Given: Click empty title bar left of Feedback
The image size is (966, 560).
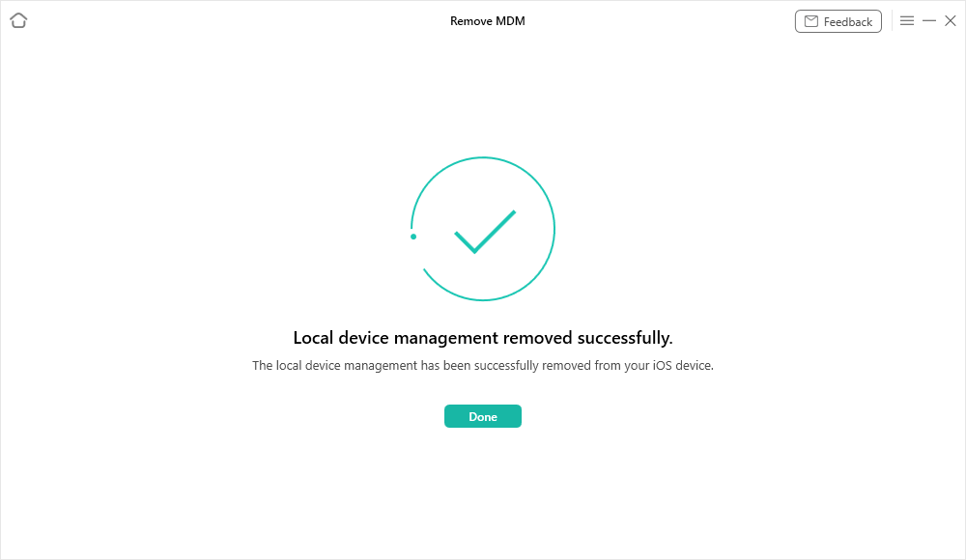Looking at the screenshot, I should point(676,20).
